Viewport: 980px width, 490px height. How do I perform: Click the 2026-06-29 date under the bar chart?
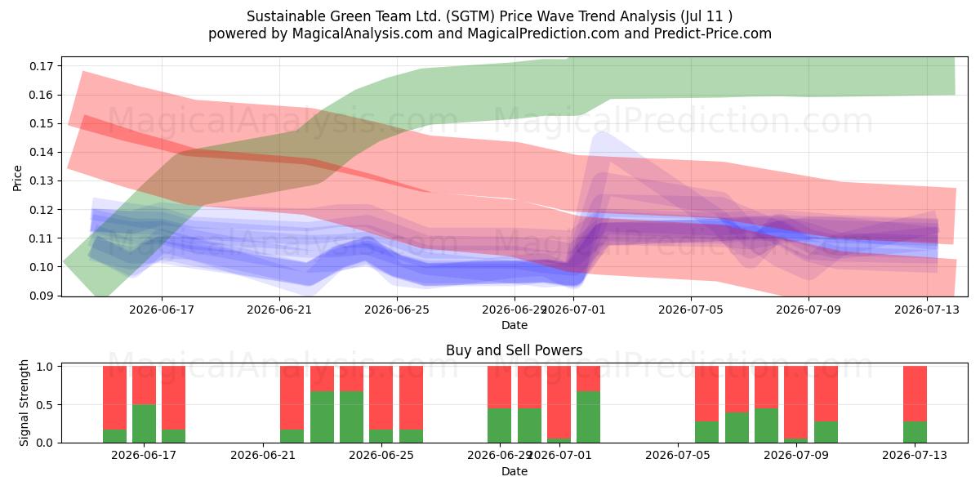coord(500,457)
